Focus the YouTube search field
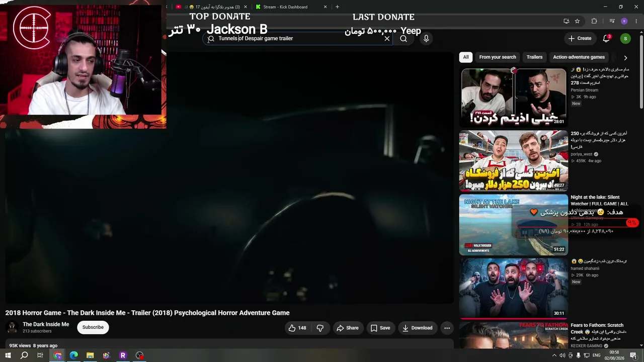This screenshot has height=362, width=644. click(x=297, y=38)
